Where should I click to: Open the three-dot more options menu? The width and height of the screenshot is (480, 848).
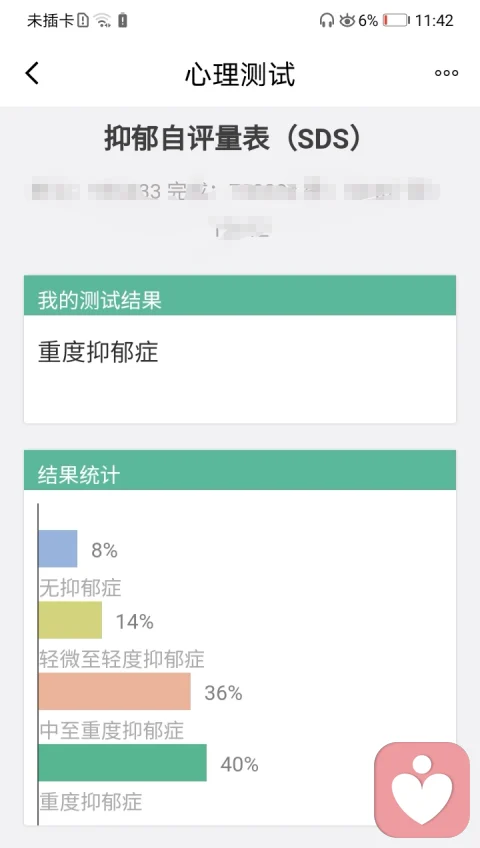tap(446, 73)
